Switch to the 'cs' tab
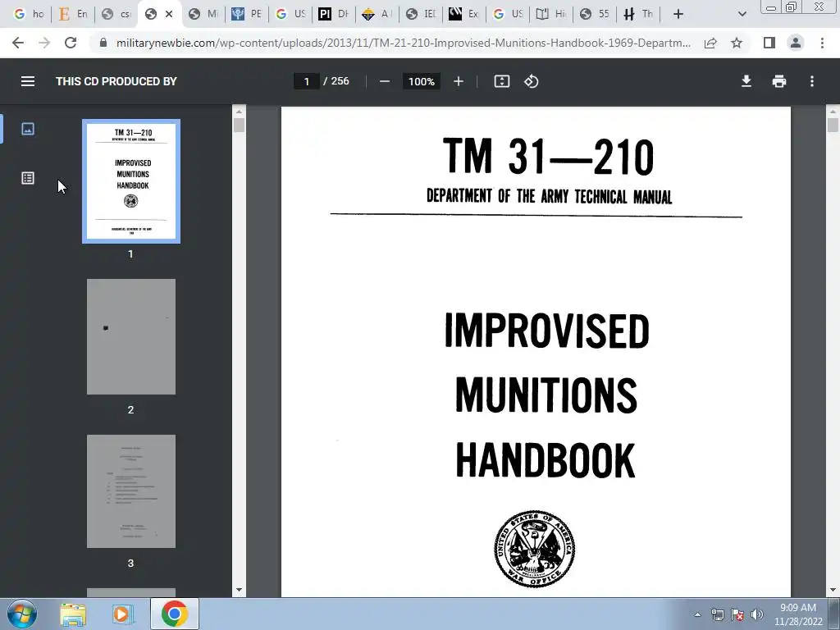This screenshot has height=630, width=840. pyautogui.click(x=116, y=14)
